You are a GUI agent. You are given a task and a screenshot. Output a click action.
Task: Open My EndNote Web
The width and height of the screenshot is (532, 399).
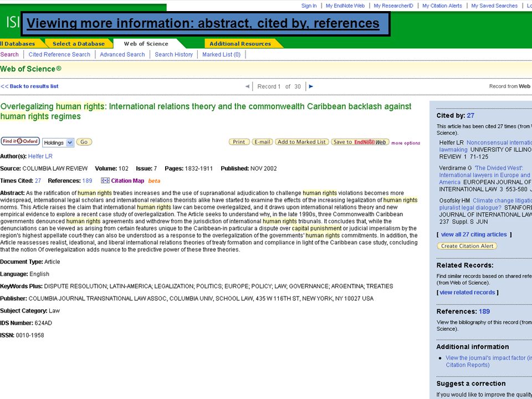click(345, 6)
